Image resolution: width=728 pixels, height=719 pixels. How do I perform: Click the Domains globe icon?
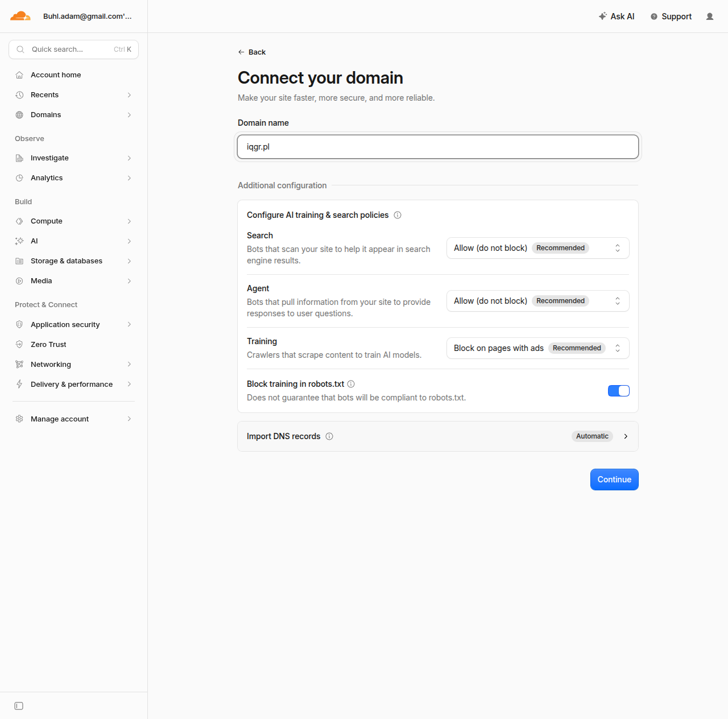click(19, 115)
